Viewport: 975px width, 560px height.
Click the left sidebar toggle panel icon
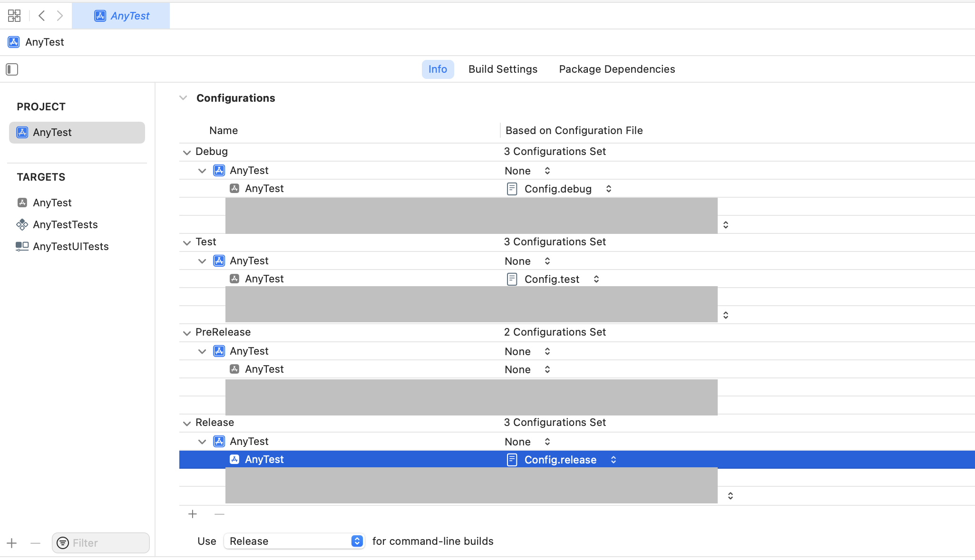(12, 68)
